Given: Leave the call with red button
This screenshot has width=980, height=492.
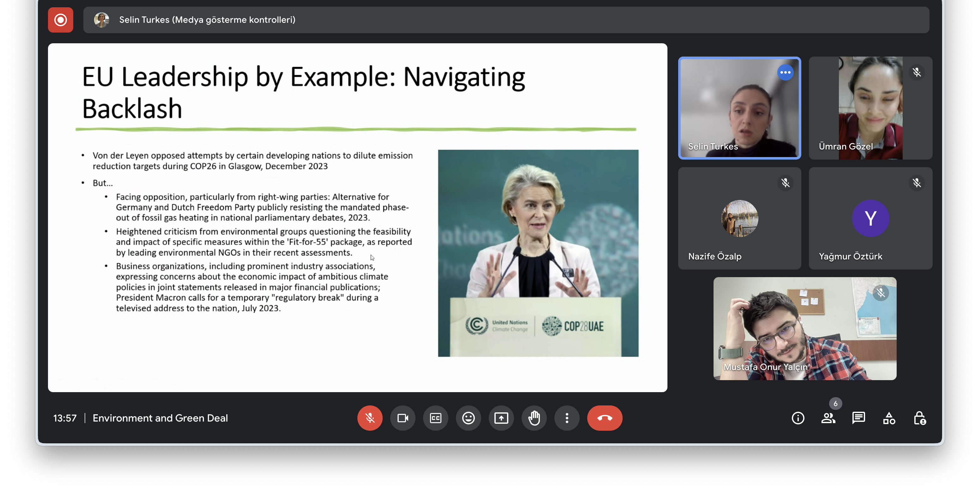Looking at the screenshot, I should tap(605, 418).
